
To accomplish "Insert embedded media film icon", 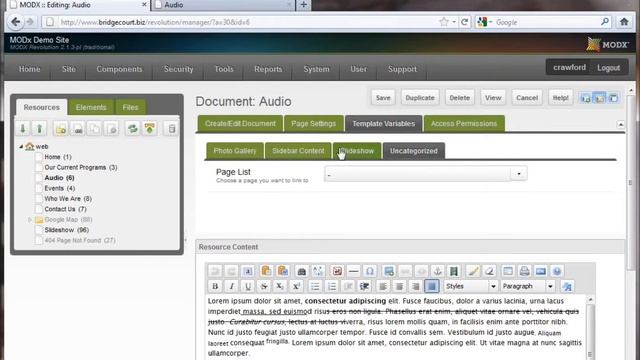I will click(x=454, y=271).
